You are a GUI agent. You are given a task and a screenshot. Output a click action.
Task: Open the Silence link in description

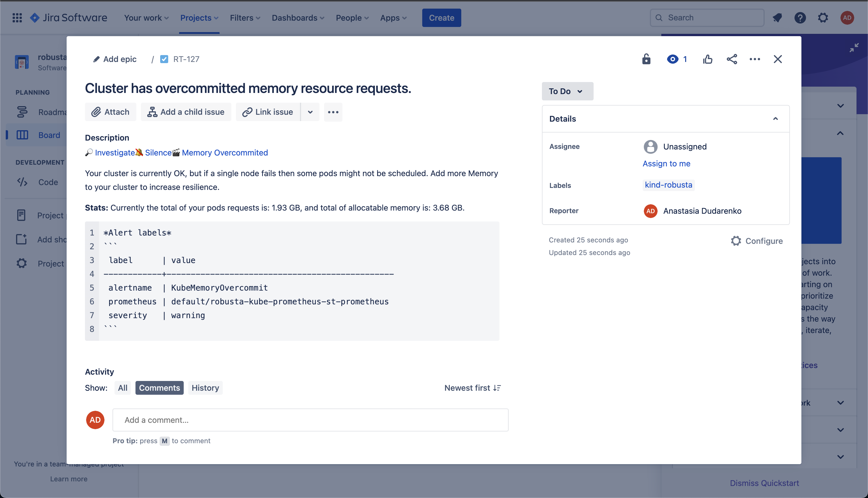158,153
